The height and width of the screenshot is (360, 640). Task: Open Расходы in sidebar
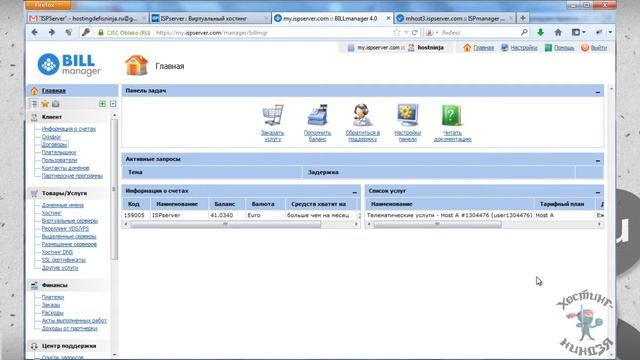pyautogui.click(x=52, y=313)
